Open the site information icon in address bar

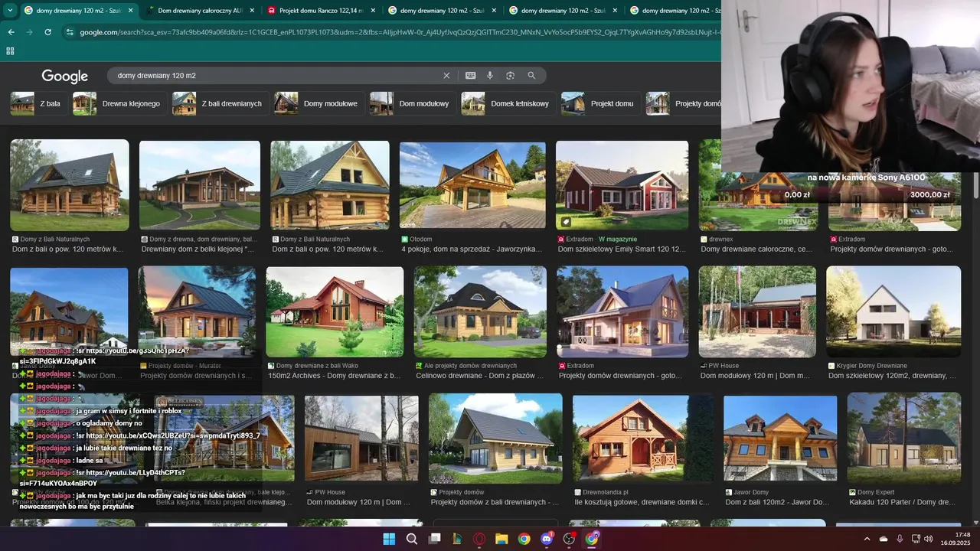(x=70, y=32)
